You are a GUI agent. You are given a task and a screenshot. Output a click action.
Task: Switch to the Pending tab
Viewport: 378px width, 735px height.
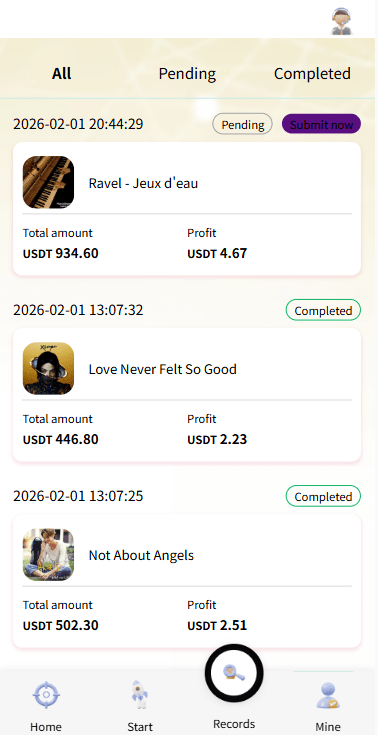[x=187, y=74]
